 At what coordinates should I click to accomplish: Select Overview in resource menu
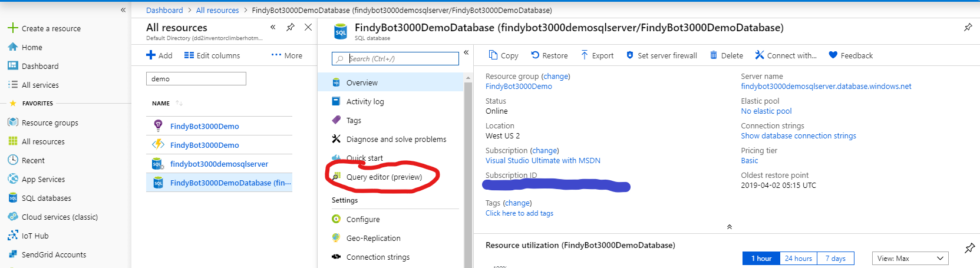click(391, 82)
